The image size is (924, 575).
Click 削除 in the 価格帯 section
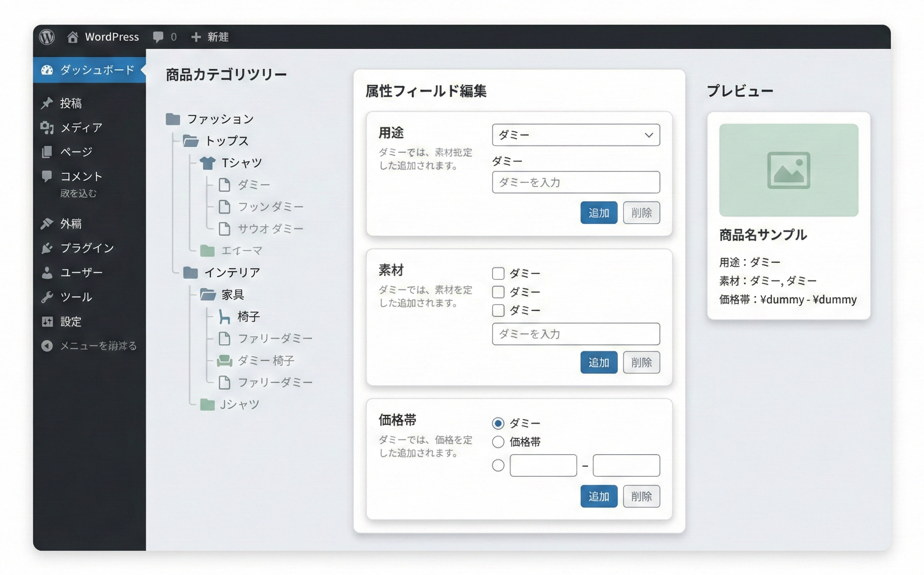pyautogui.click(x=641, y=496)
